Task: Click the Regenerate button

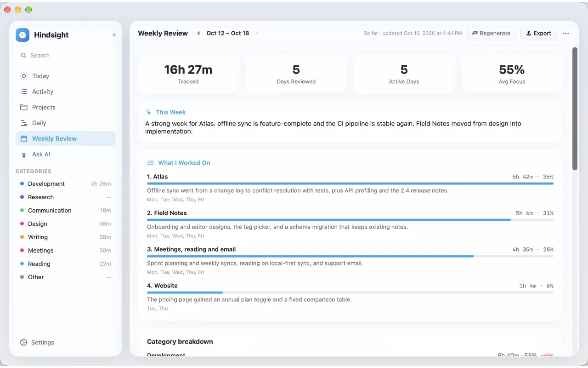Action: (492, 33)
